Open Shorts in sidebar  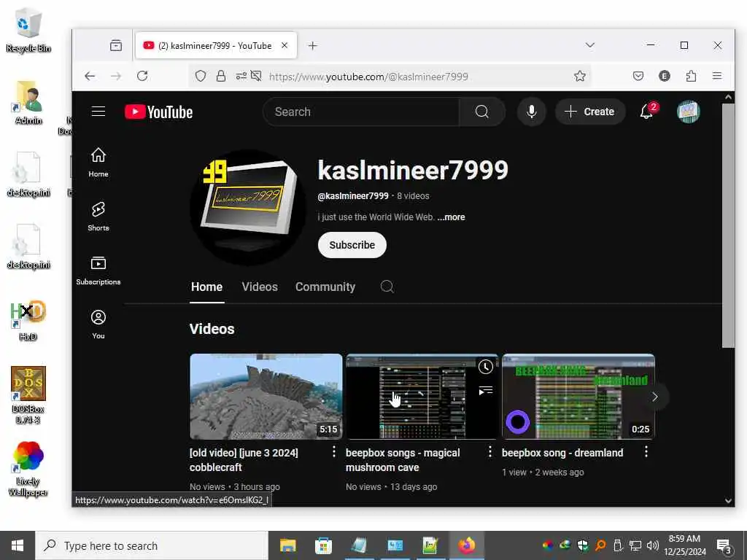pos(98,216)
